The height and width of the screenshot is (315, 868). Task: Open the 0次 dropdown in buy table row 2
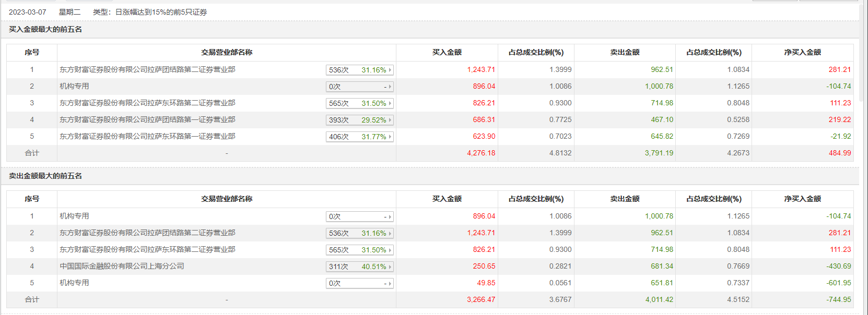tap(359, 87)
